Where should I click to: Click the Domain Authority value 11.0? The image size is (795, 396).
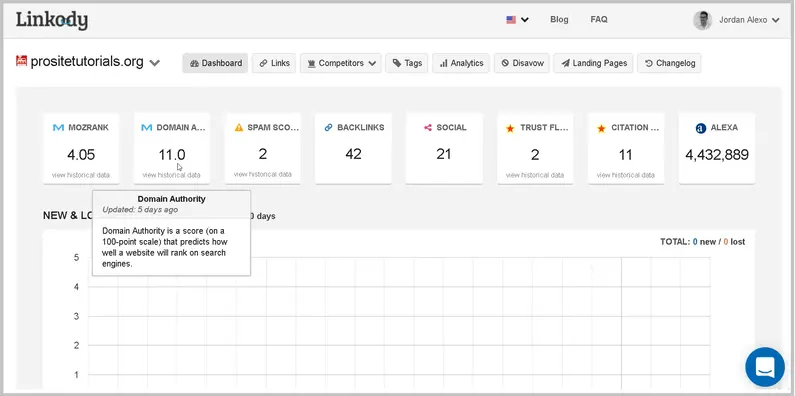tap(172, 155)
